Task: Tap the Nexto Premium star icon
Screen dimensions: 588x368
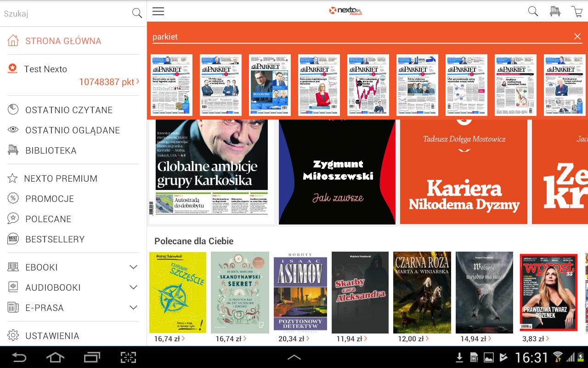Action: pos(12,178)
